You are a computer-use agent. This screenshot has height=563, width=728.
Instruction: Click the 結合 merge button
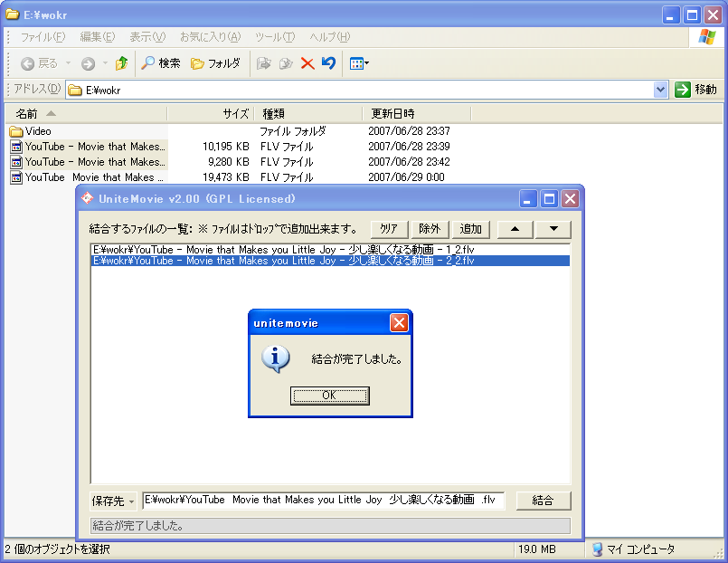click(544, 501)
